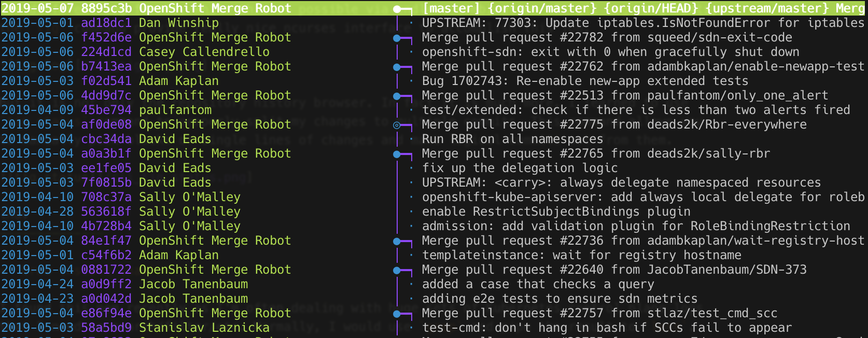Click author name Dan Winship

pos(179,23)
